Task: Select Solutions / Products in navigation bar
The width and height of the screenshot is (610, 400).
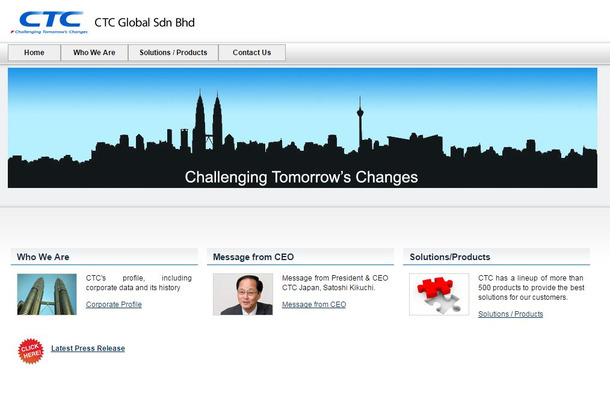Action: click(173, 53)
